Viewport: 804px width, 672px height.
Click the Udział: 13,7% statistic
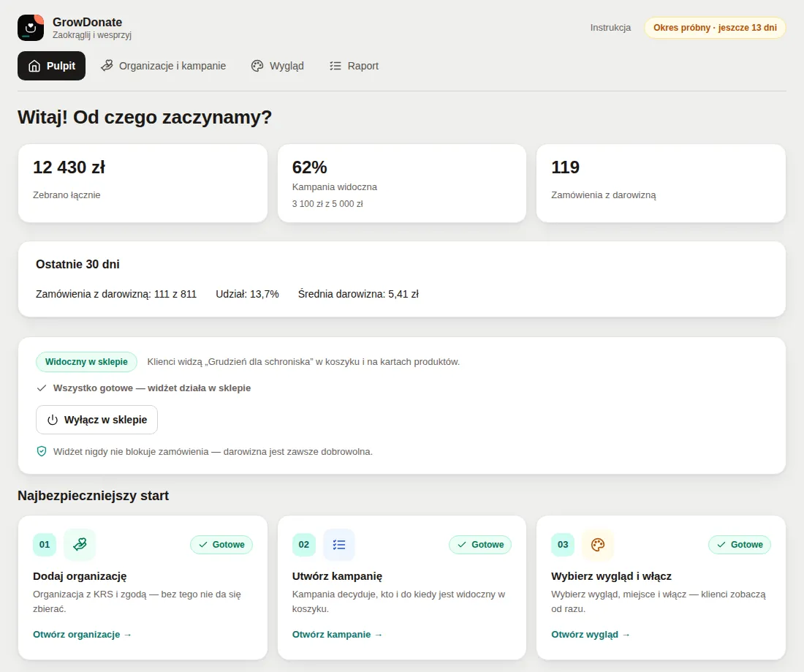[247, 294]
